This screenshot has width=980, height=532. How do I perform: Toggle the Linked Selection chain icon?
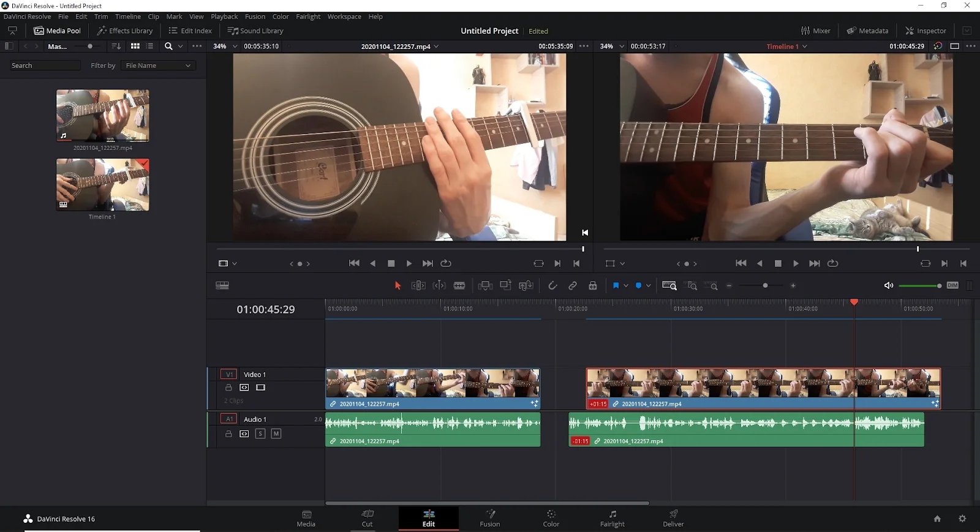point(573,286)
